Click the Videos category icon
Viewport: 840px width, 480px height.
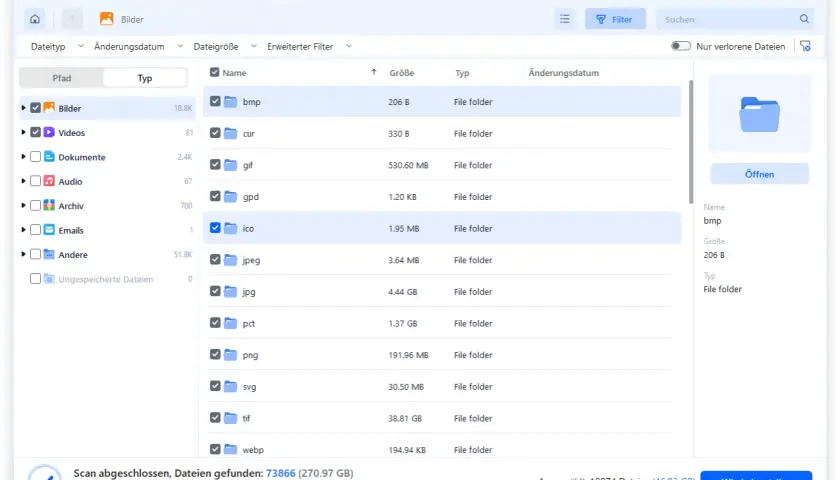tap(49, 132)
